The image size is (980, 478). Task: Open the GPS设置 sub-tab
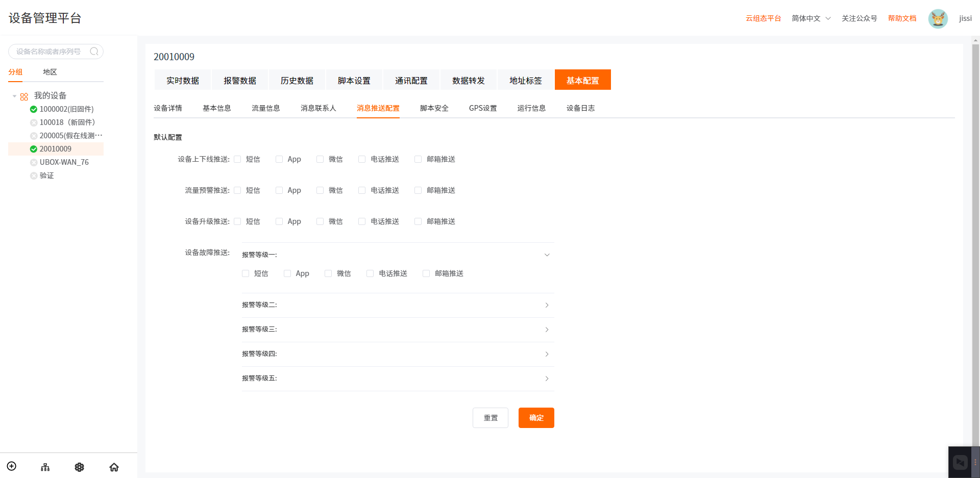click(483, 108)
